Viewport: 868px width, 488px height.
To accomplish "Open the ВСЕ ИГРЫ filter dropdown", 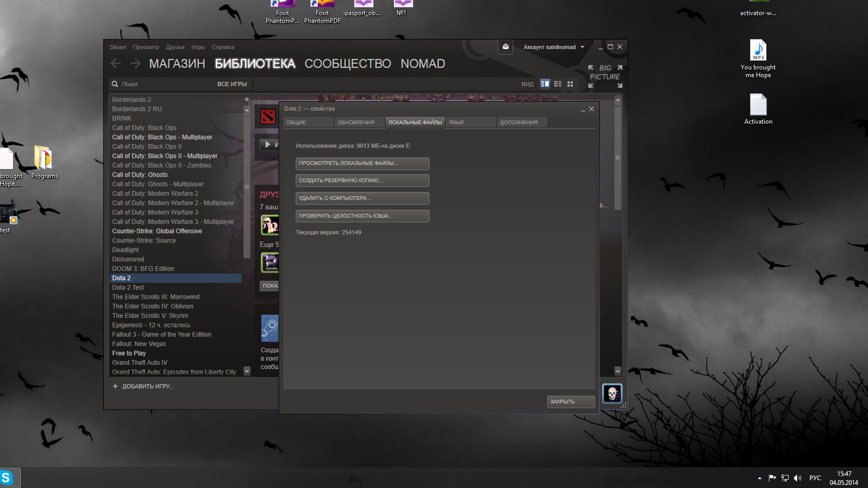I will point(232,84).
